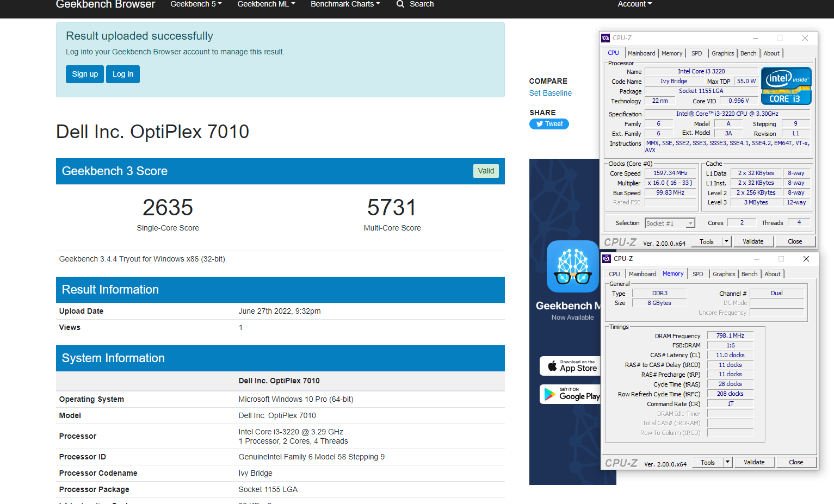Click the Channel # value Dual
The height and width of the screenshot is (504, 834).
(777, 293)
